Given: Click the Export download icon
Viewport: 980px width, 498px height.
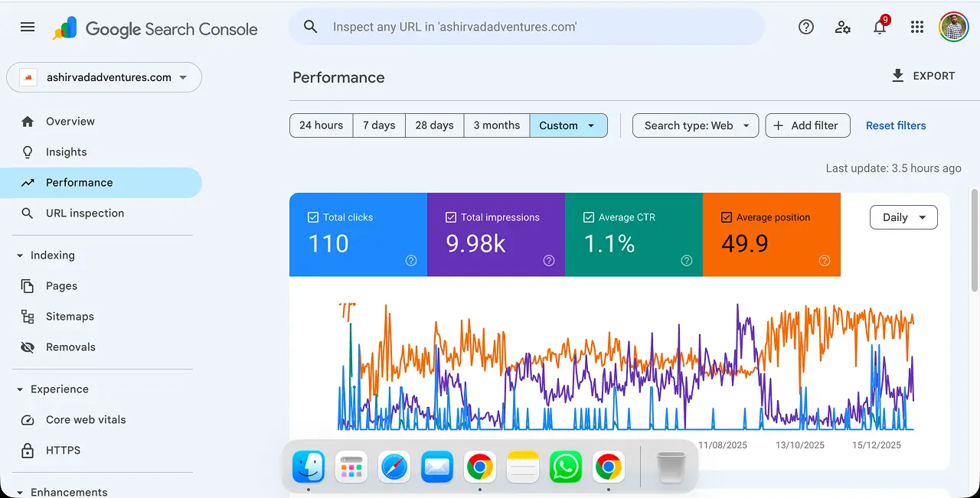Looking at the screenshot, I should (x=897, y=76).
